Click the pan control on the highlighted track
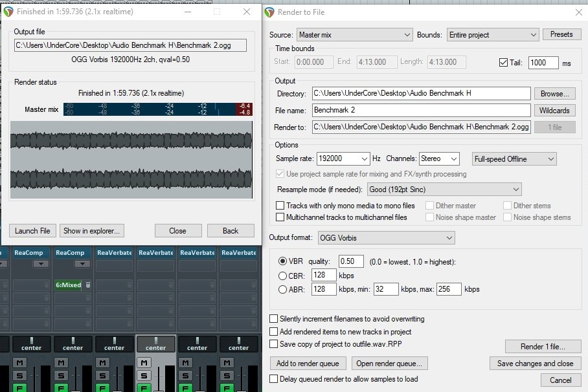The height and width of the screenshot is (392, 588). (155, 344)
